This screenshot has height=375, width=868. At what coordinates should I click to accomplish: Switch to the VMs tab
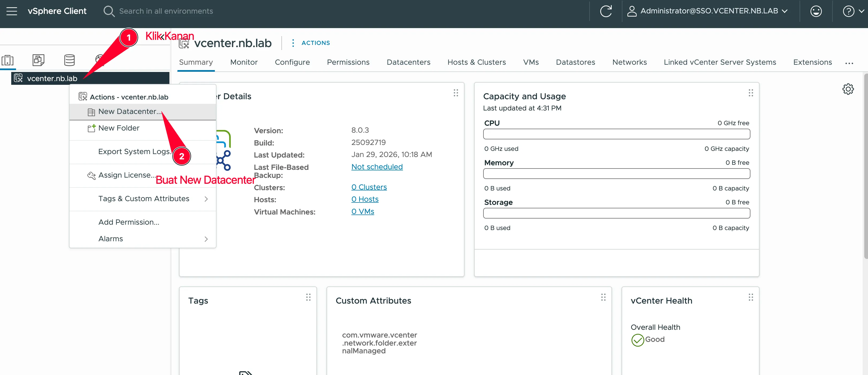(x=531, y=62)
